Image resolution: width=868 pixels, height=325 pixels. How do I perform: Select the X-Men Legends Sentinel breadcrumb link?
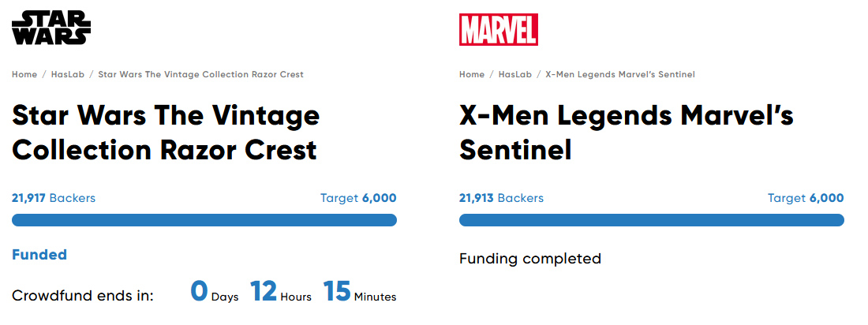click(619, 74)
